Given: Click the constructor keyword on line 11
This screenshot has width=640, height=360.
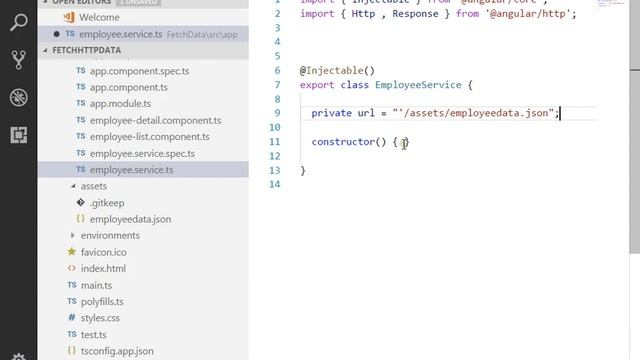Looking at the screenshot, I should (x=343, y=142).
